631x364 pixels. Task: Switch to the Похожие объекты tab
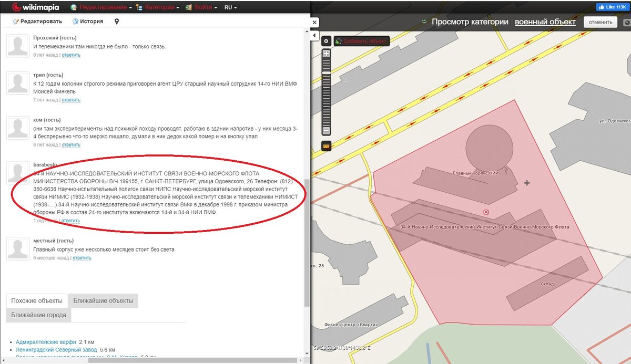pyautogui.click(x=37, y=301)
